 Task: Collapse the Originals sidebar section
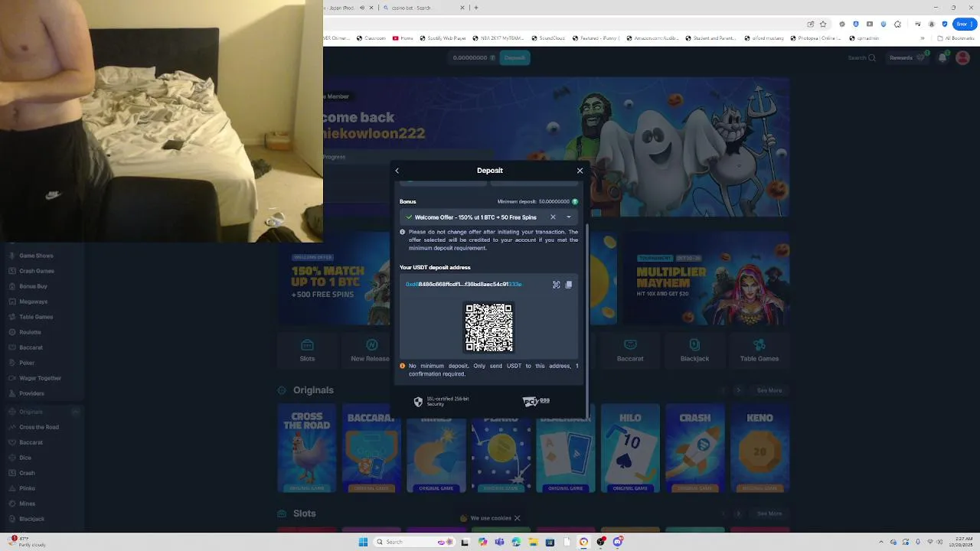tap(76, 412)
